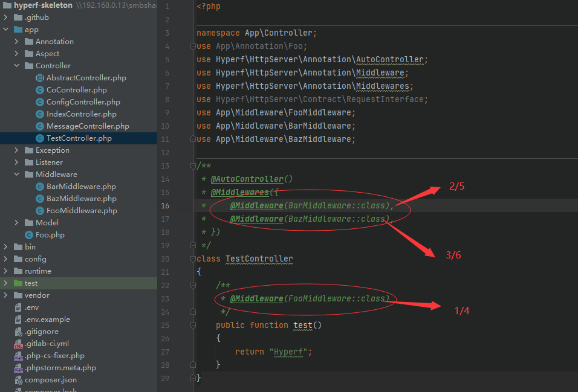Click the AbstractController.php file icon
This screenshot has width=578, height=392.
[40, 78]
